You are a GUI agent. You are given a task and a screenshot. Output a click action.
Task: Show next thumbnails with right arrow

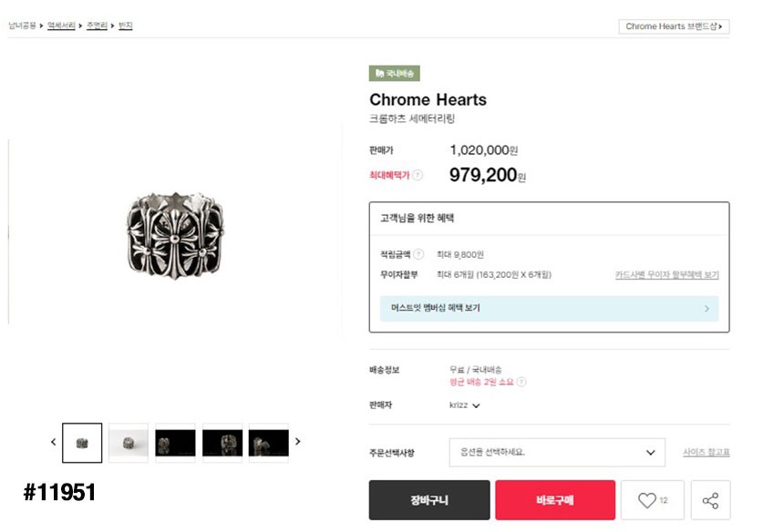tap(297, 442)
